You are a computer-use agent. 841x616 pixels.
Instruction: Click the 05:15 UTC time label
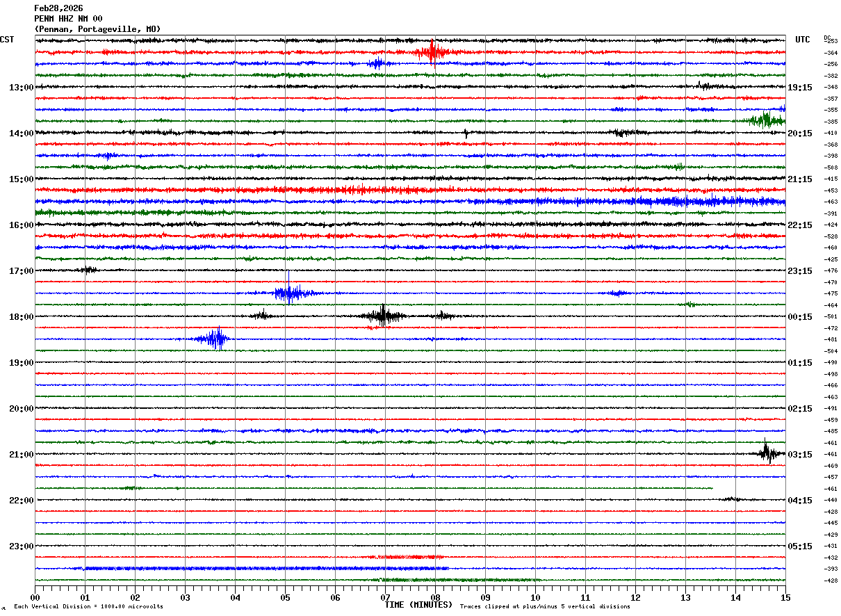pos(800,546)
